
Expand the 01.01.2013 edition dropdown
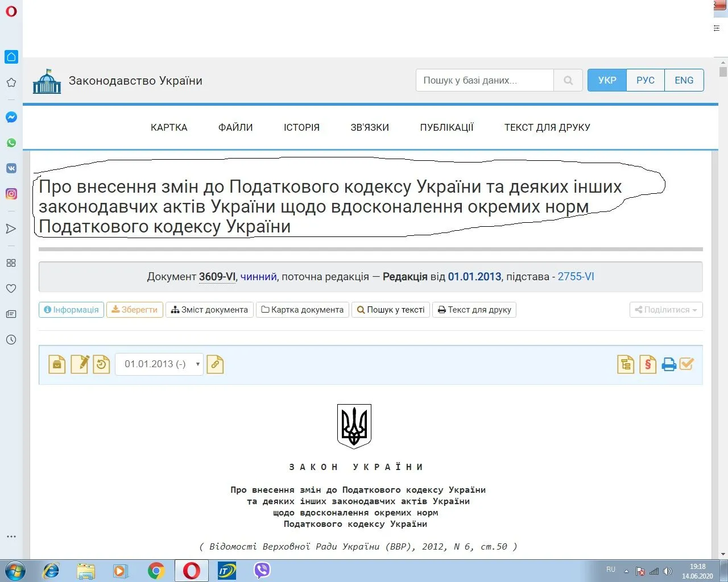[x=159, y=364]
